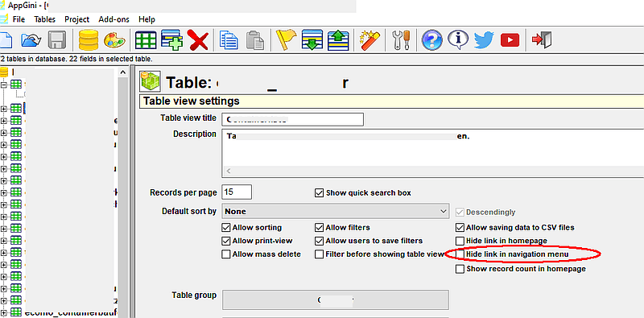This screenshot has height=318, width=644.
Task: Enable Hide link in homepage checkbox
Action: [x=460, y=241]
